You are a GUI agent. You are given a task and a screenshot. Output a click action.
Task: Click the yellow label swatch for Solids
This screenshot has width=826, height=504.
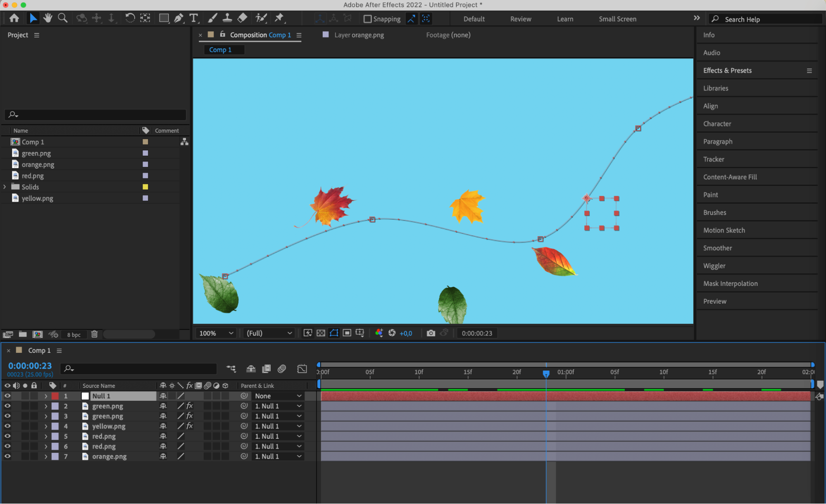pyautogui.click(x=145, y=187)
